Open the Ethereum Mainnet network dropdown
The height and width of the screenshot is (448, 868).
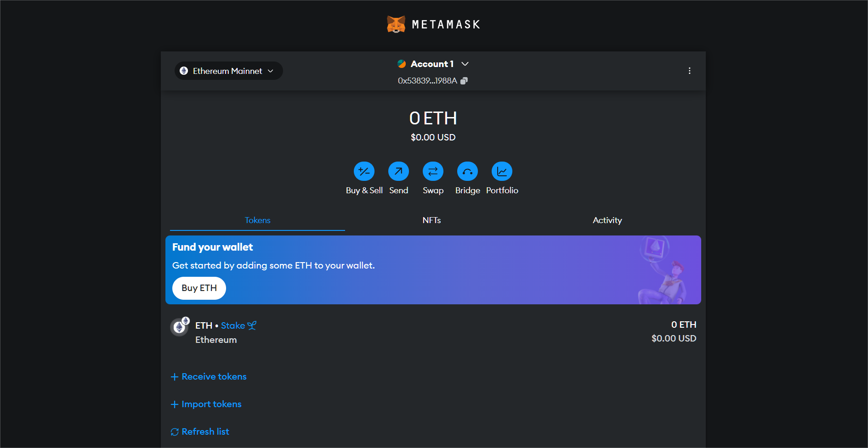coord(228,71)
